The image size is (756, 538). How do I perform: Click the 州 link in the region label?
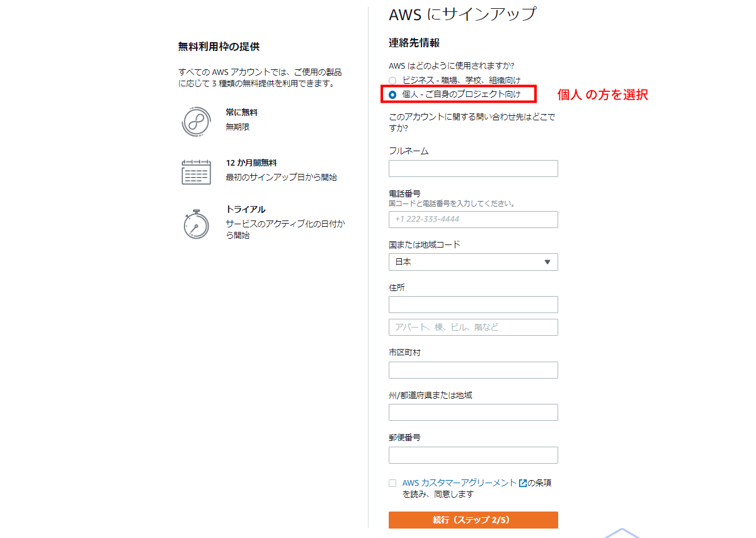[x=392, y=396]
